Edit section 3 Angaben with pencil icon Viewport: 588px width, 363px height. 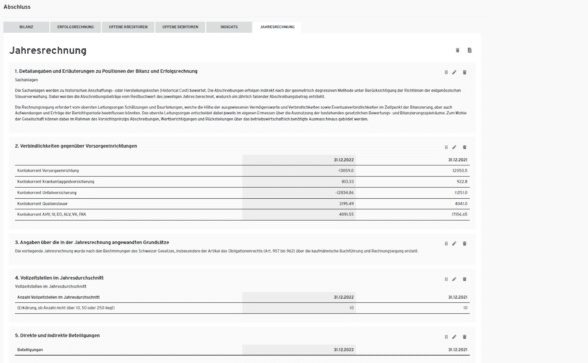pyautogui.click(x=454, y=244)
